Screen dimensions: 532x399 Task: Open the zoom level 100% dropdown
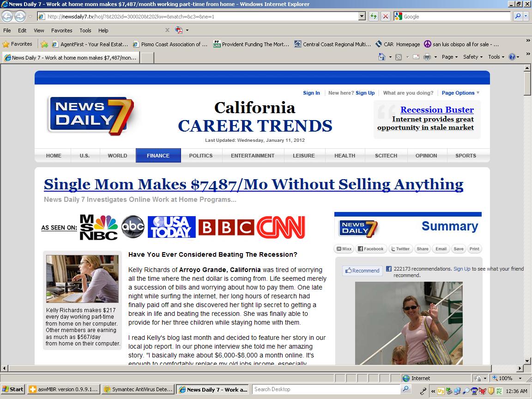[520, 378]
